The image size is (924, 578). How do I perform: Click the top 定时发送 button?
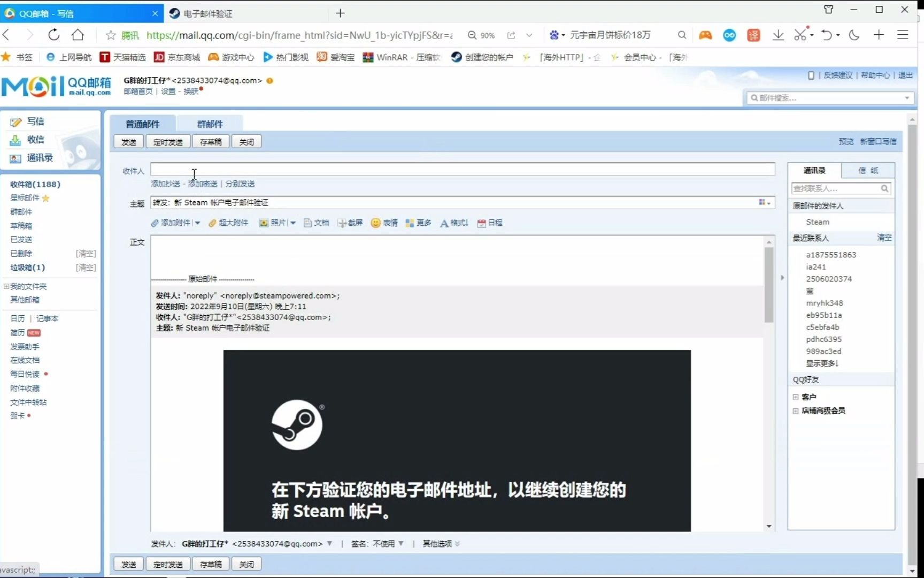[168, 142]
